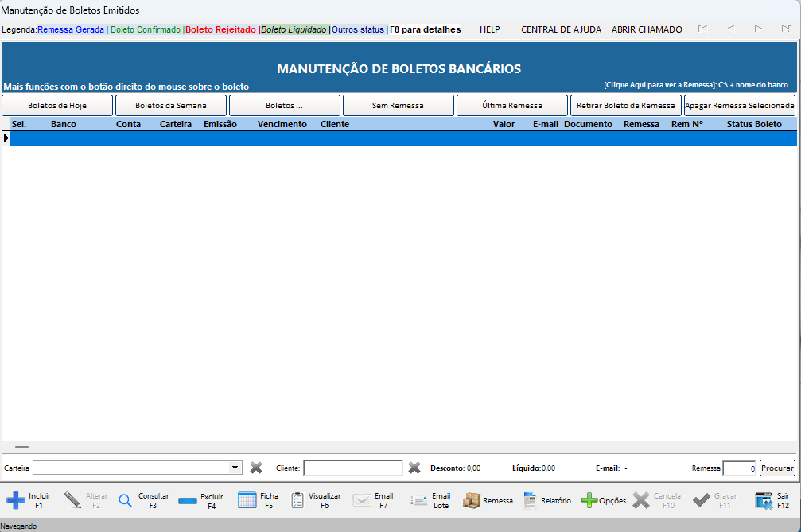The image size is (801, 532).
Task: Click the Vencimento column header
Action: 282,124
